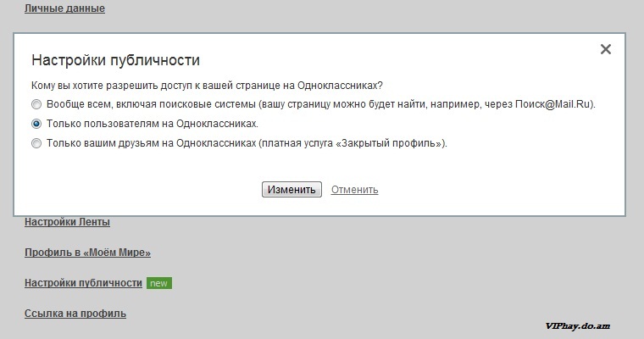Select the 'Вообще всем' radio button
Screen dimensions: 644x339
click(x=36, y=104)
